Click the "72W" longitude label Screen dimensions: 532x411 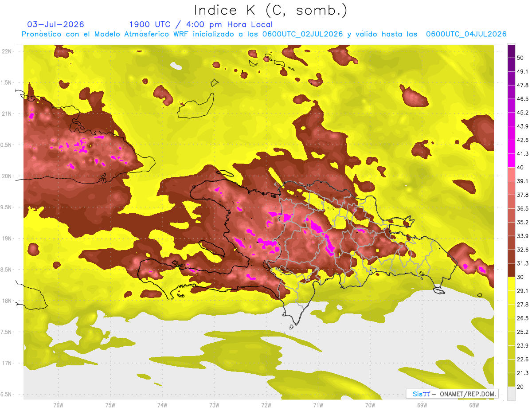click(x=266, y=405)
